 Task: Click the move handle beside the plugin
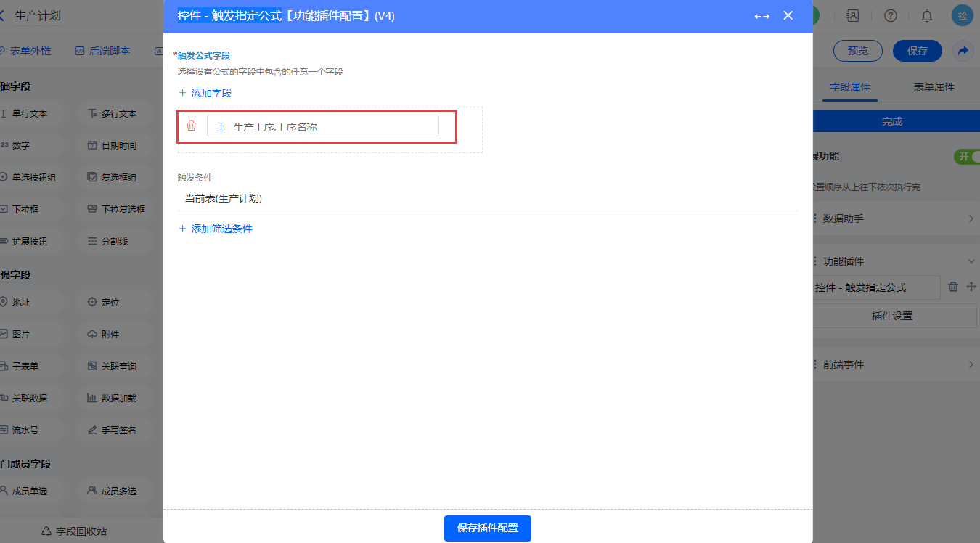click(x=971, y=287)
